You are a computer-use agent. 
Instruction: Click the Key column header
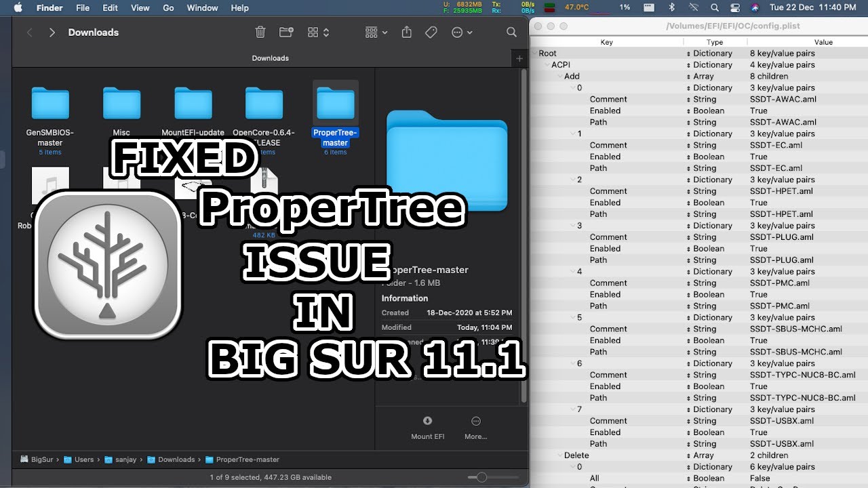(x=607, y=42)
